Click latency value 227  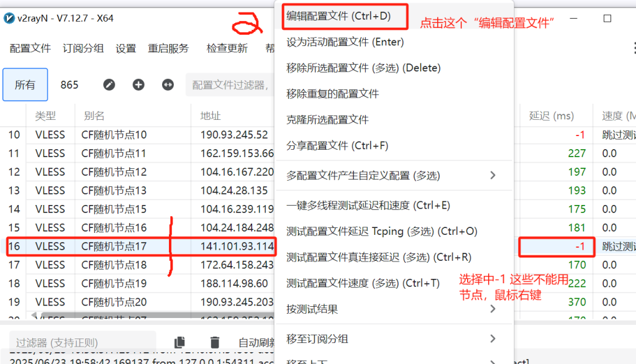coord(577,153)
